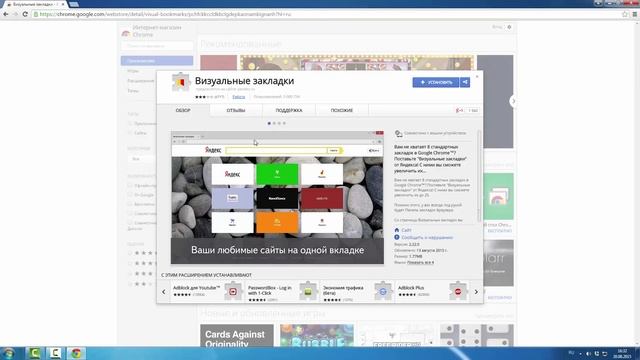The image size is (640, 360).
Task: Install the Визуальные закладки extension
Action: click(436, 82)
